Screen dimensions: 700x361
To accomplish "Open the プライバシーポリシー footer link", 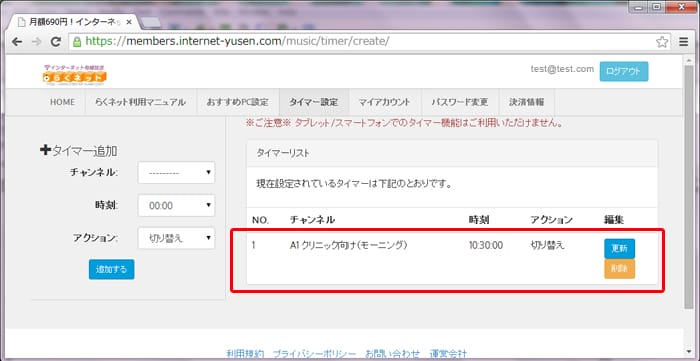I will click(x=314, y=354).
